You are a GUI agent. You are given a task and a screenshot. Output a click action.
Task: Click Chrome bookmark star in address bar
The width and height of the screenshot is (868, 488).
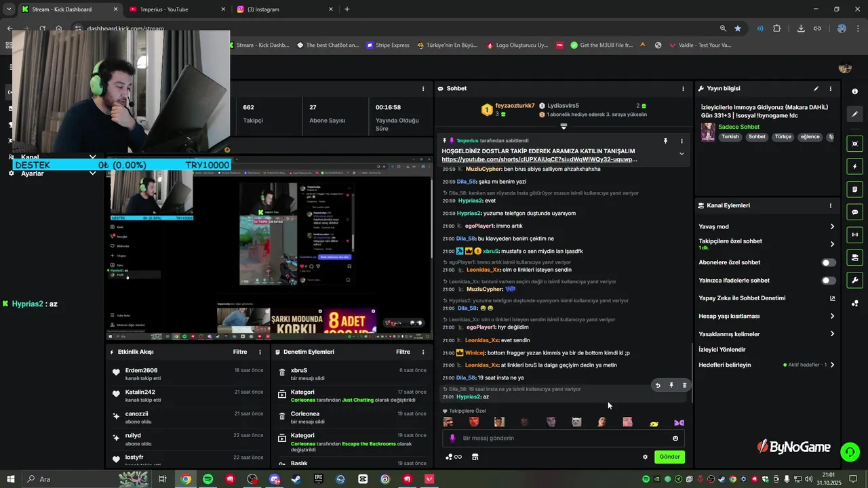click(x=738, y=28)
